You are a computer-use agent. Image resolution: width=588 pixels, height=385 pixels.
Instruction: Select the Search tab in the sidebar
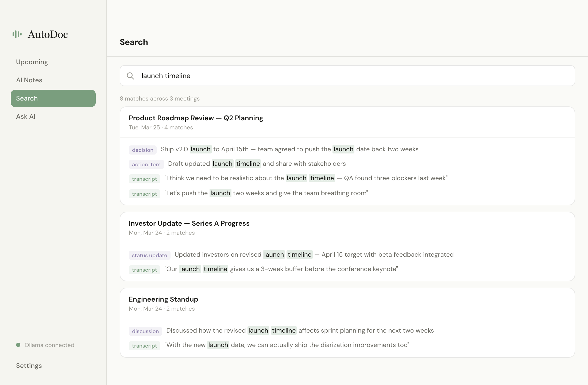pyautogui.click(x=26, y=98)
